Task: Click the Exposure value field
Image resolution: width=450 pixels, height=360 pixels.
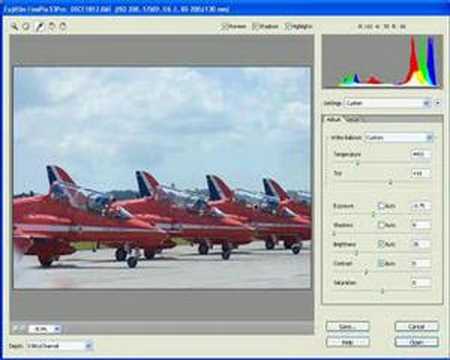Action: click(420, 206)
